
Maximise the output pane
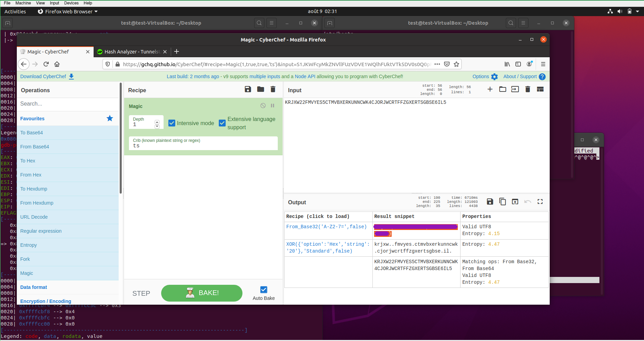point(540,202)
